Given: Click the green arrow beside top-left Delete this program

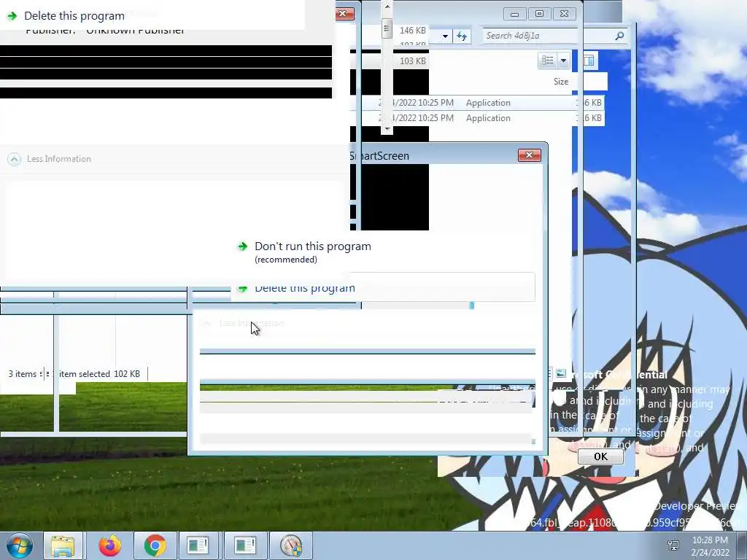Looking at the screenshot, I should (12, 16).
